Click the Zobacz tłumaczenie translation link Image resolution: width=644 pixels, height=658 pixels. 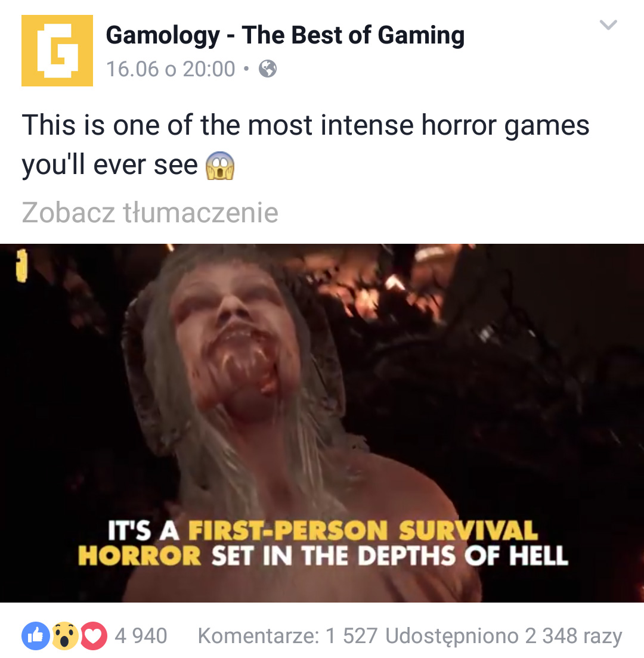point(150,212)
